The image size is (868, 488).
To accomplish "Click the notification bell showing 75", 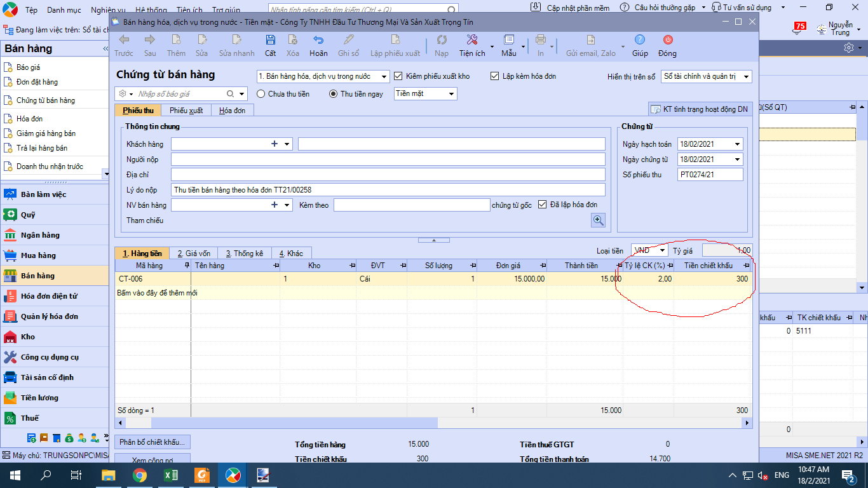I will tap(799, 28).
